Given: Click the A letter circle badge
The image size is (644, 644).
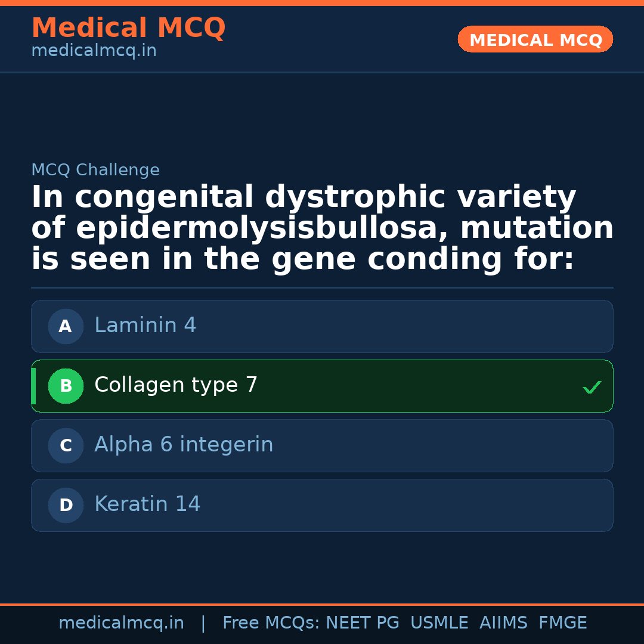Looking at the screenshot, I should (x=66, y=326).
